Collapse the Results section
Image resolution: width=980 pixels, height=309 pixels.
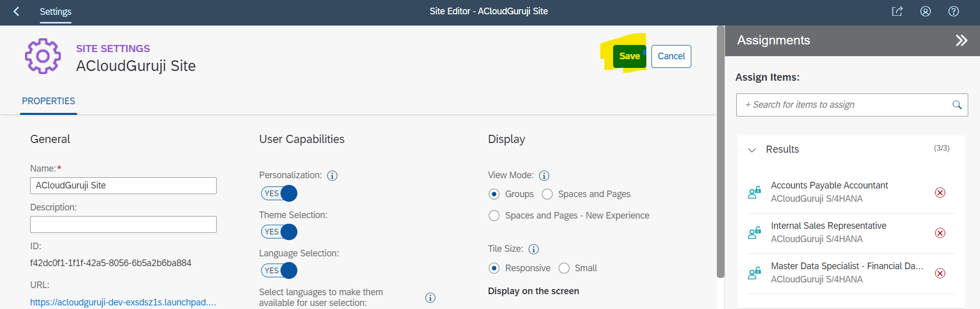click(x=752, y=150)
